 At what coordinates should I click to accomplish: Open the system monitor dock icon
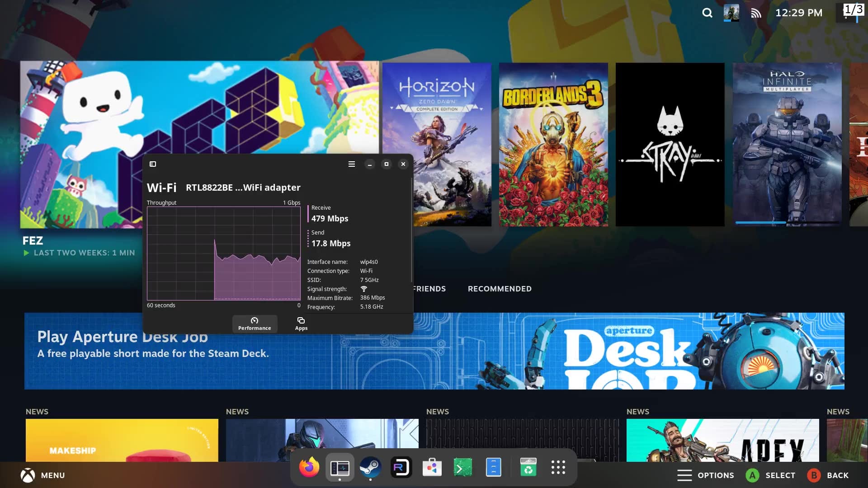tap(340, 467)
